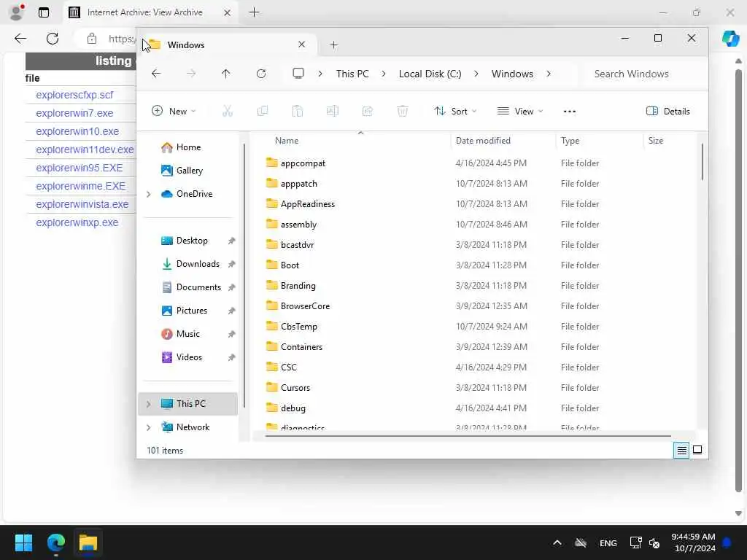The width and height of the screenshot is (747, 560).
Task: Switch to details list view icon
Action: 682,450
